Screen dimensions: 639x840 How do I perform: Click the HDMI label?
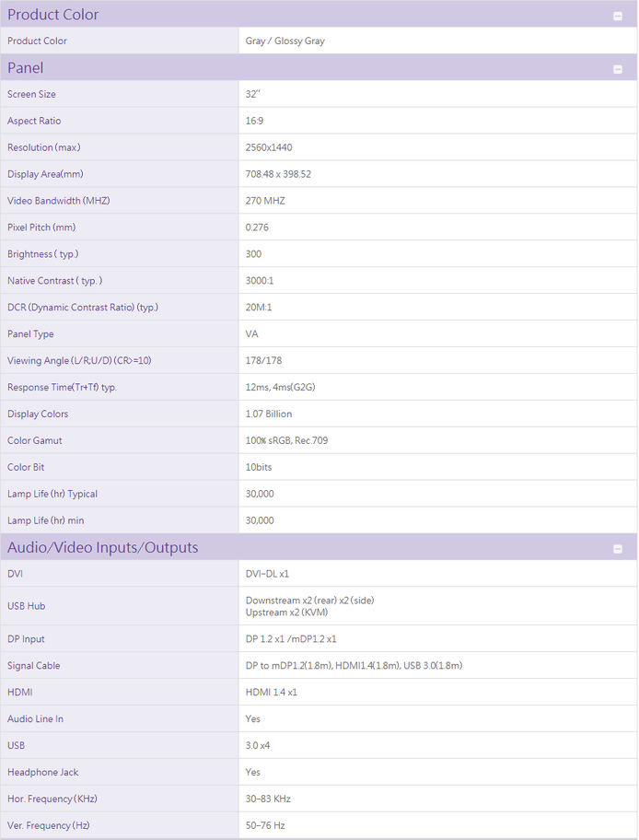tap(20, 692)
